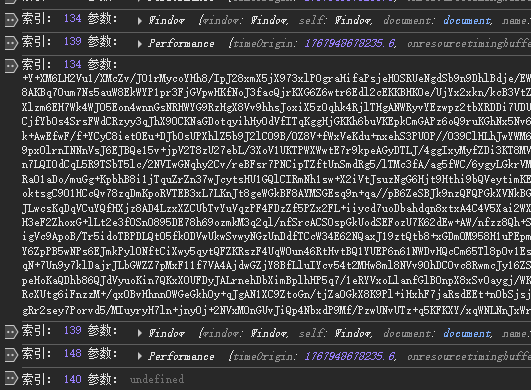Expand the Window object in index 139 row
The image size is (531, 390).
140,333
